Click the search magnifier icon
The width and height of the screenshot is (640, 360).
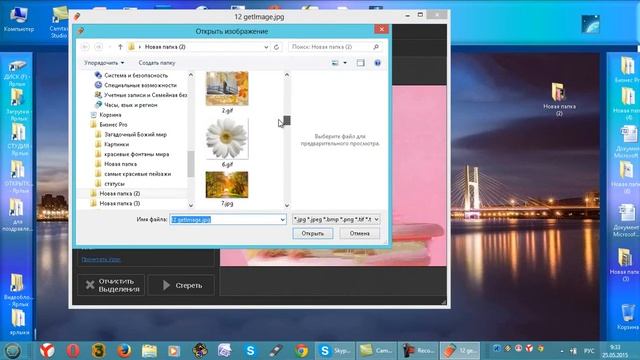[x=376, y=47]
